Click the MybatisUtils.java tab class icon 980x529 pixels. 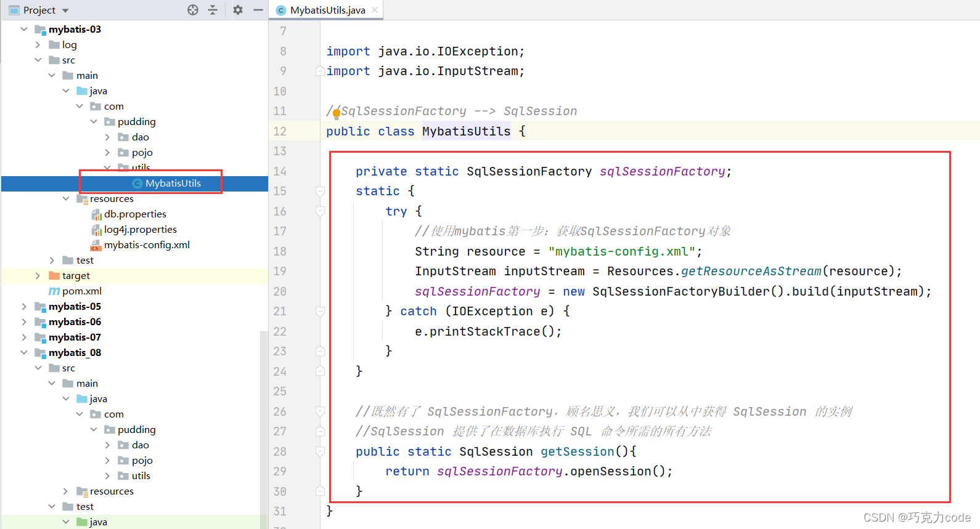(x=281, y=10)
